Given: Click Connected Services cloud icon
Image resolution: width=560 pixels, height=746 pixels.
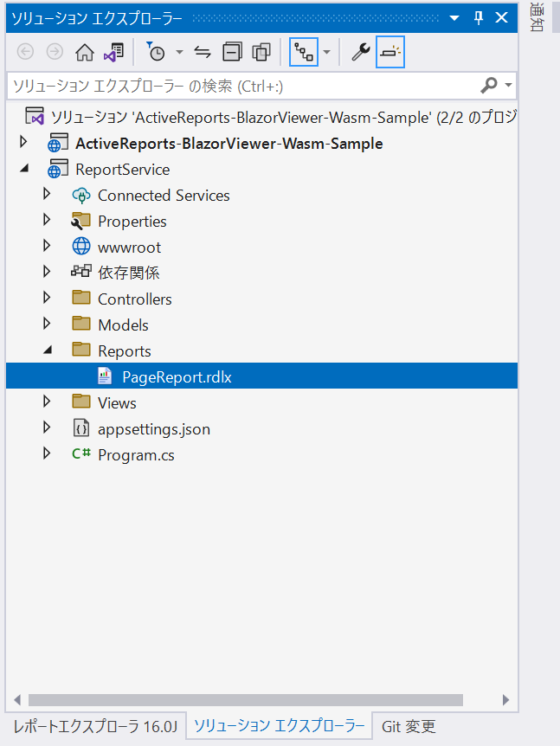Looking at the screenshot, I should (81, 195).
